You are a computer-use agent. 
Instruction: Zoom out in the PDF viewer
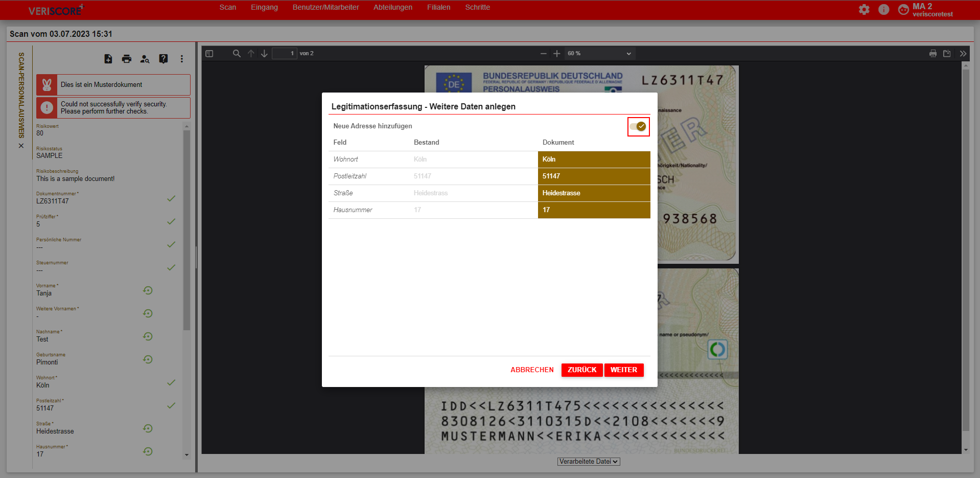pos(544,53)
